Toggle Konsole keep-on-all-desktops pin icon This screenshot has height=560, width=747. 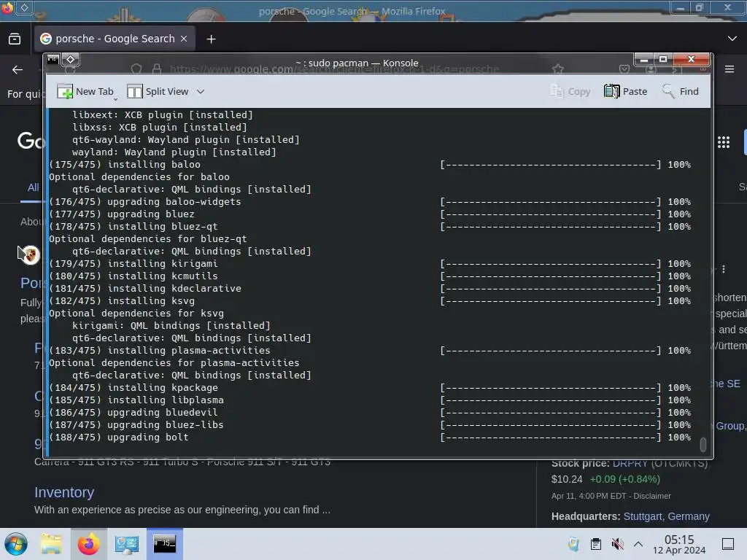point(71,59)
